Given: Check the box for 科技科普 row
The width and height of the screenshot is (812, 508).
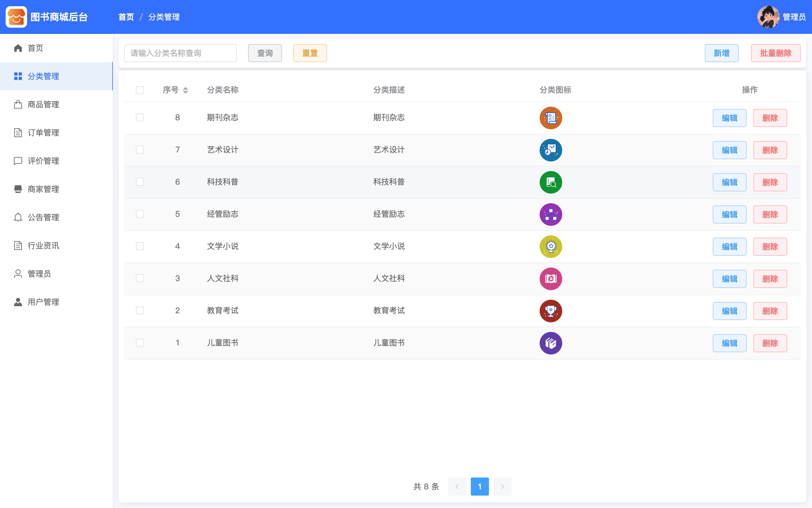Looking at the screenshot, I should pyautogui.click(x=140, y=182).
